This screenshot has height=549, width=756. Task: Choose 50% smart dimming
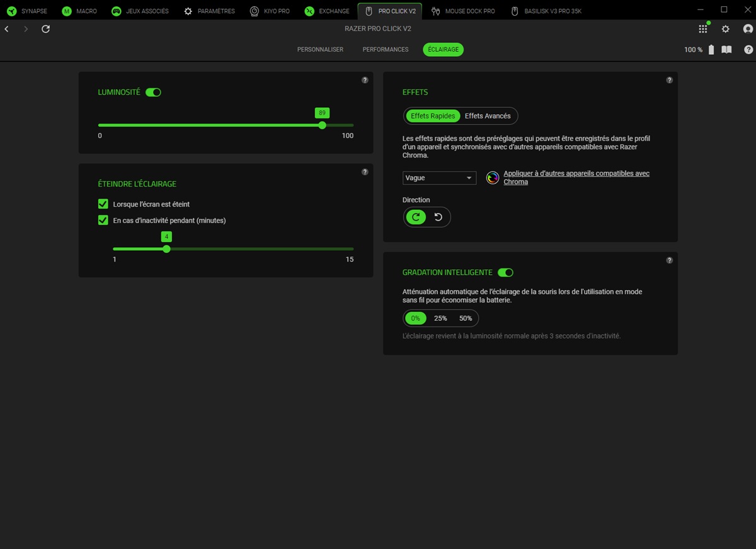[x=466, y=318]
